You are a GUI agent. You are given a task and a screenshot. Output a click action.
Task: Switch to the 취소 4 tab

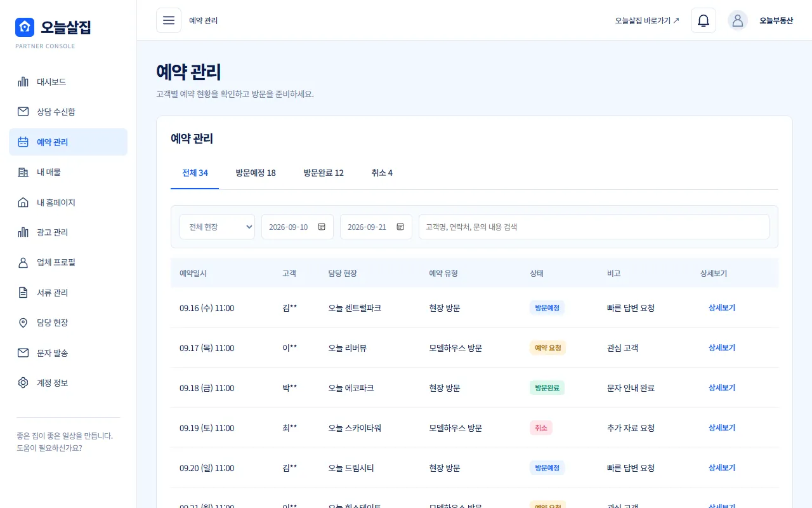[382, 173]
